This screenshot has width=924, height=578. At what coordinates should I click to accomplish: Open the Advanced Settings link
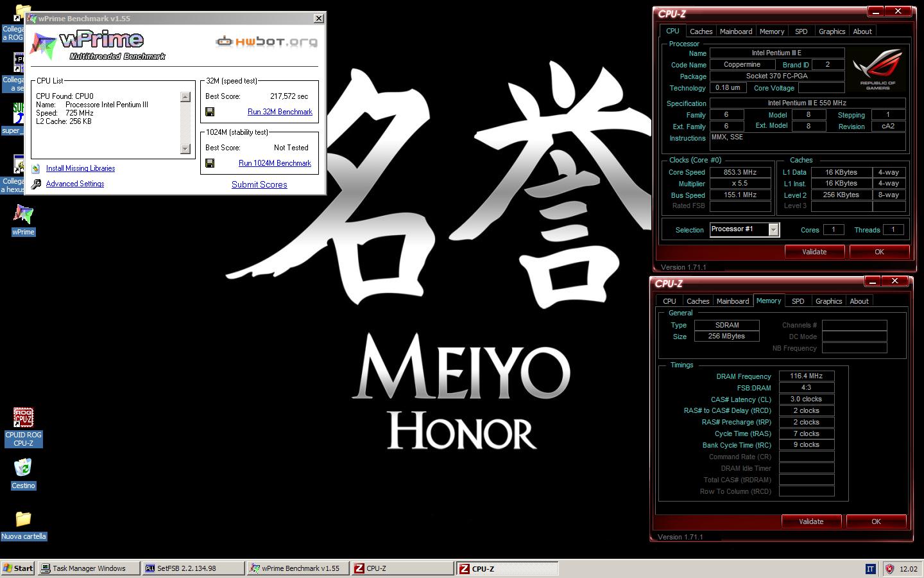click(x=75, y=184)
